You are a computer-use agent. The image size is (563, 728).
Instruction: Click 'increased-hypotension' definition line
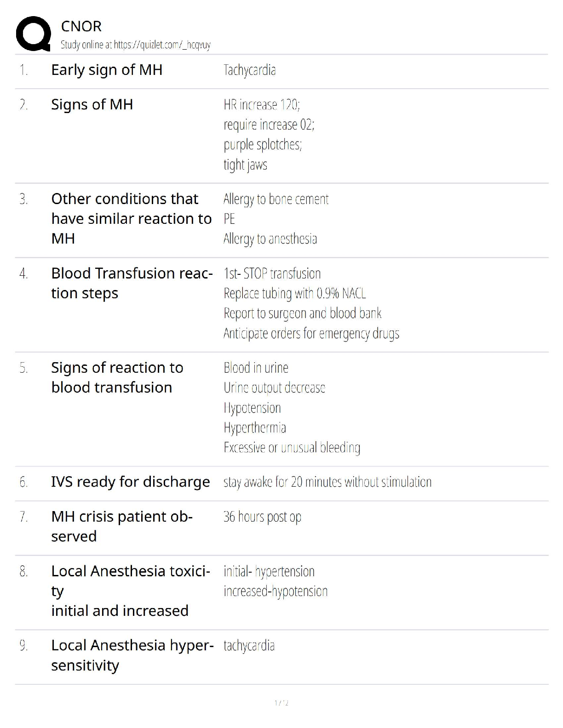[276, 591]
